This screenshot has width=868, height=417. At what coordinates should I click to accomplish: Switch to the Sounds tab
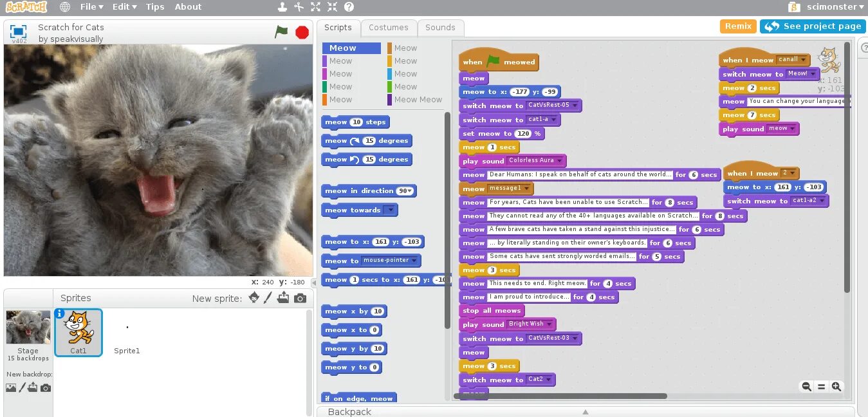coord(440,28)
